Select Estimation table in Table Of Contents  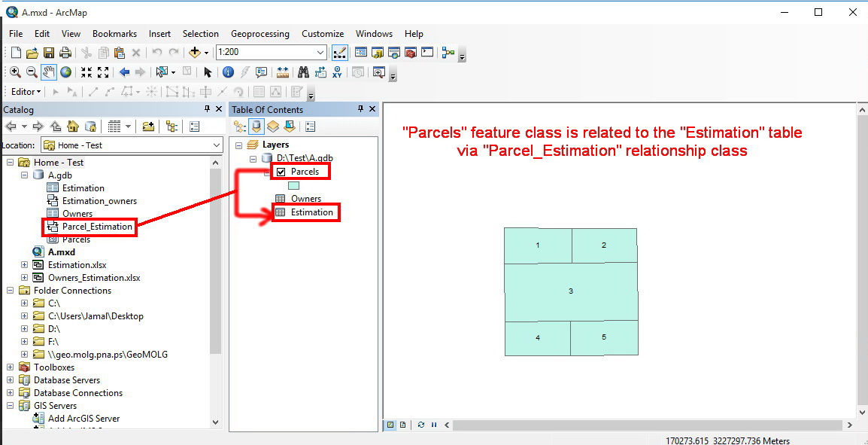(x=312, y=212)
